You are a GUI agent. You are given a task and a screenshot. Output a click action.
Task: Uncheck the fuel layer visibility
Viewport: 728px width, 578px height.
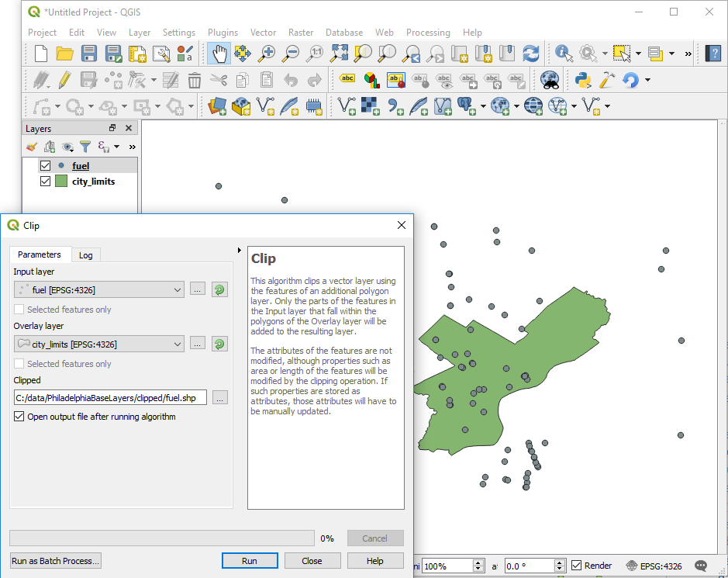click(x=44, y=165)
